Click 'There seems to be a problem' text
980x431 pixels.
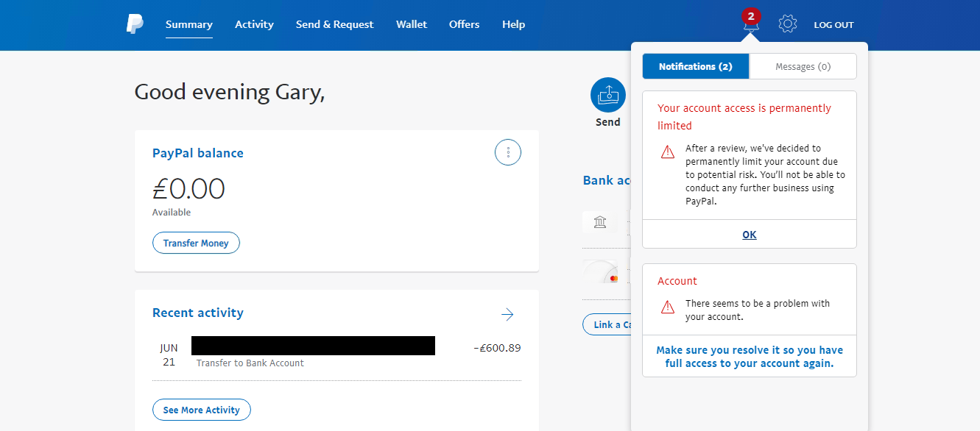(758, 310)
